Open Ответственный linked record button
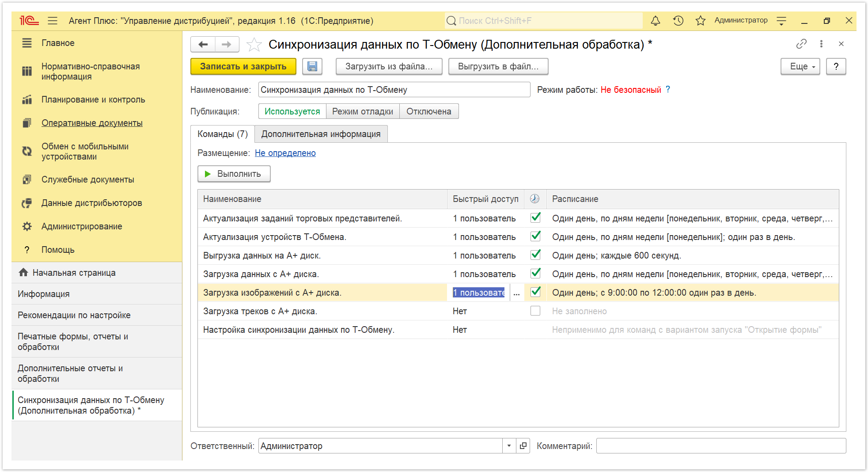The height and width of the screenshot is (472, 868). tap(523, 446)
